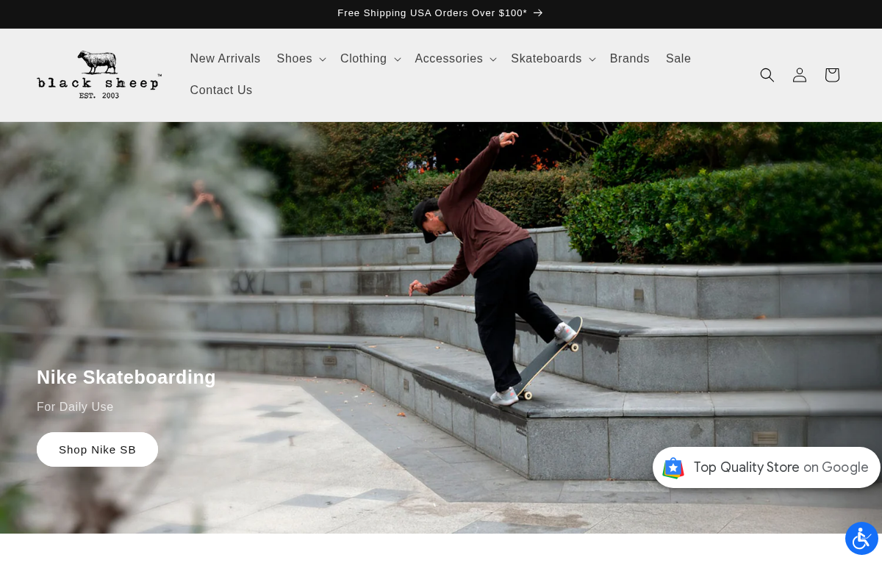Image resolution: width=882 pixels, height=588 pixels.
Task: Click 'Free Shipping USA Orders Over $100*' link
Action: tap(432, 12)
